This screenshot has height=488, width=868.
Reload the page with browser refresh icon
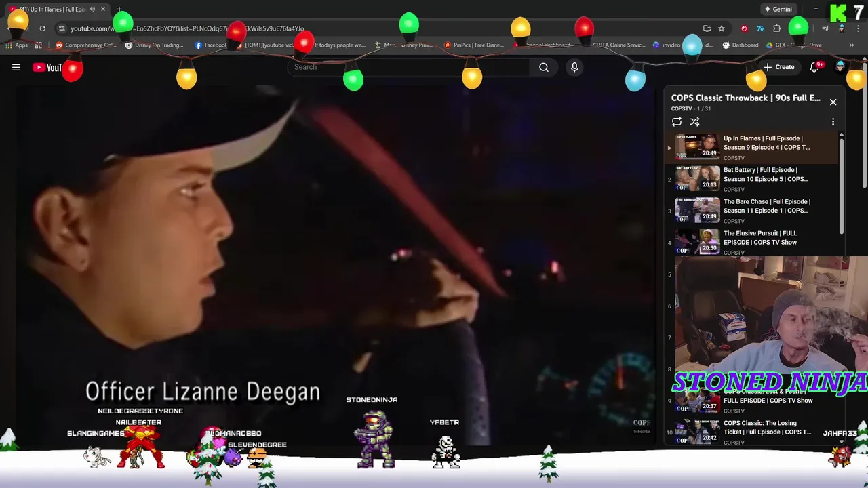tap(42, 28)
